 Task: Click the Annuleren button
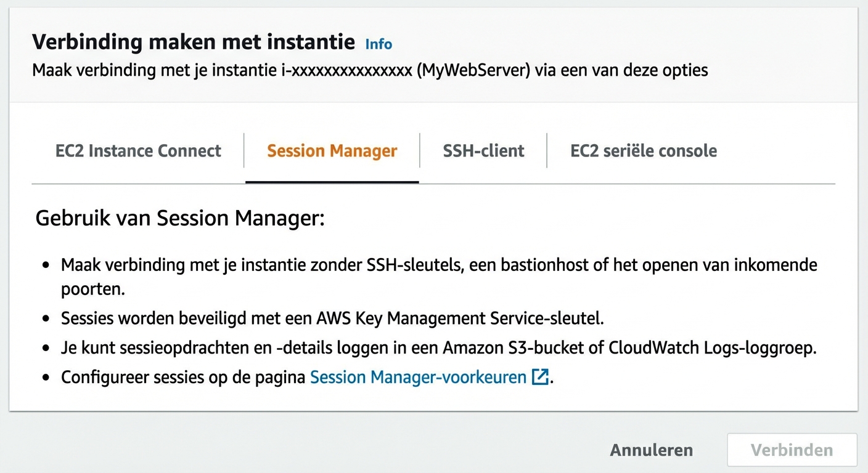click(x=651, y=450)
